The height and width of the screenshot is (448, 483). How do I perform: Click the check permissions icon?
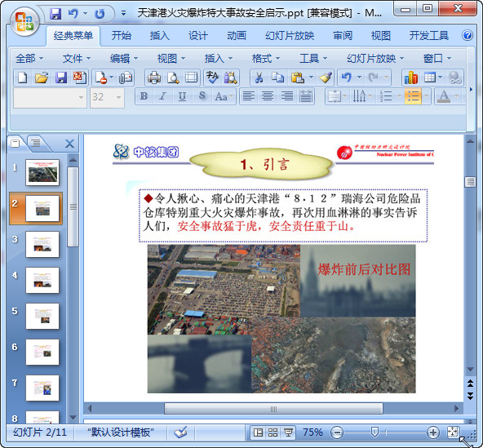(x=102, y=78)
